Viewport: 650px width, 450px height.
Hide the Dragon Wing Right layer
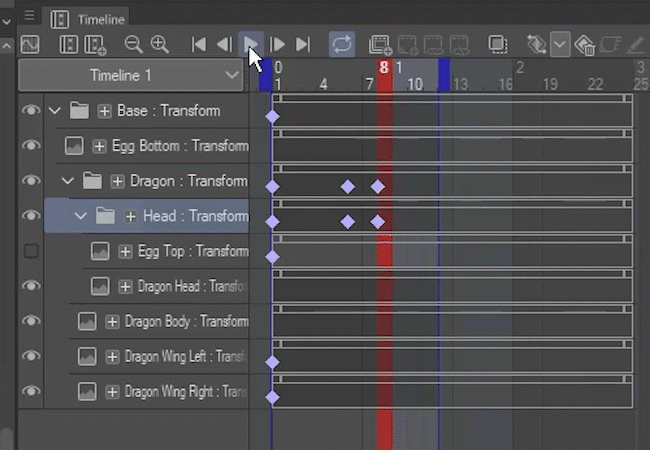(31, 391)
